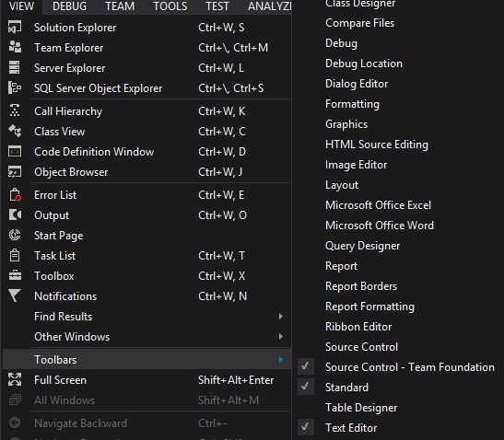504x440 pixels.
Task: Click the Code Definition Window icon
Action: click(x=15, y=151)
